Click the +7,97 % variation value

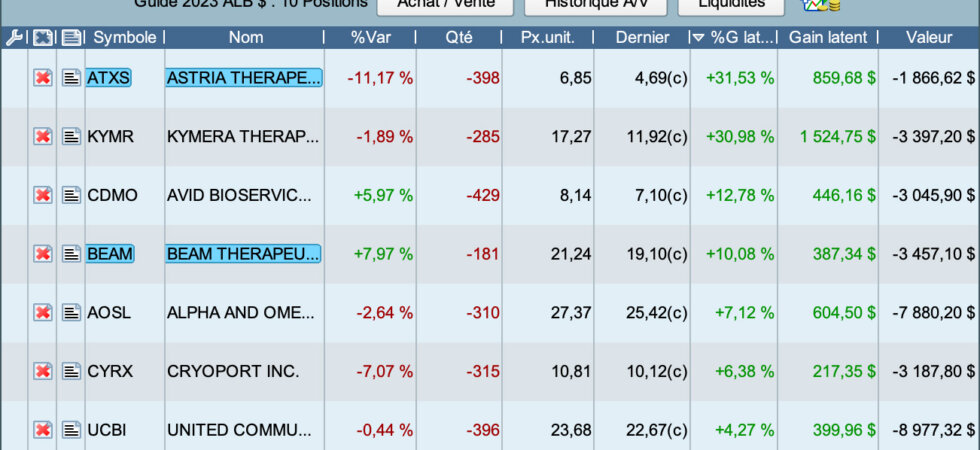(x=383, y=254)
